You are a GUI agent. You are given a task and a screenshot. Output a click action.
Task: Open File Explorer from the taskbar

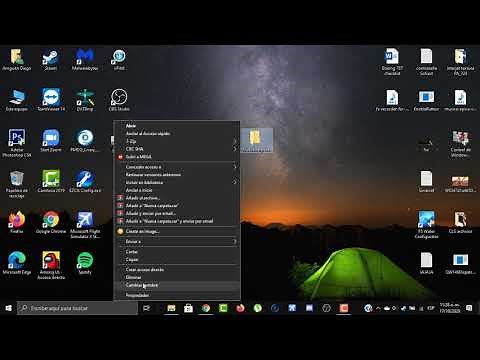pyautogui.click(x=171, y=308)
